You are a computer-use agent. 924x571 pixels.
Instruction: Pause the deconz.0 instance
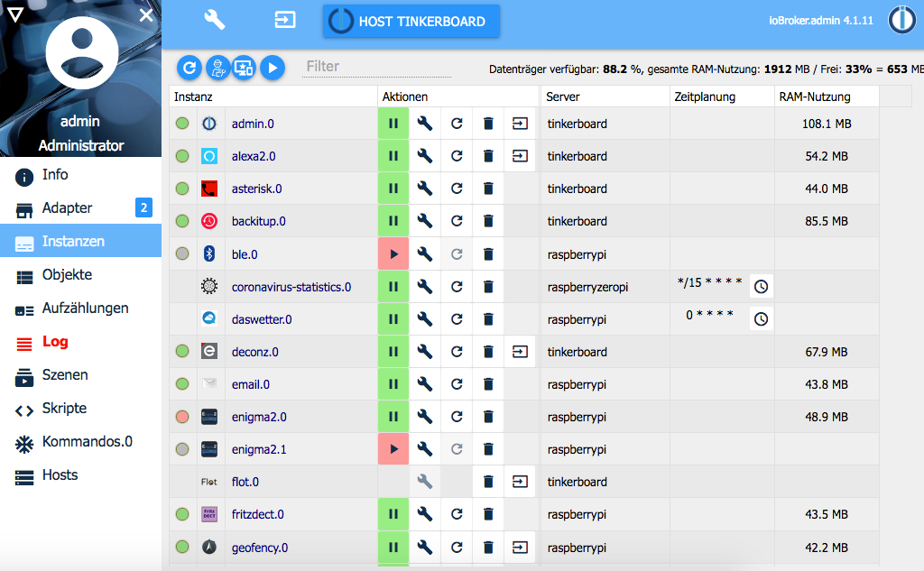(x=393, y=352)
